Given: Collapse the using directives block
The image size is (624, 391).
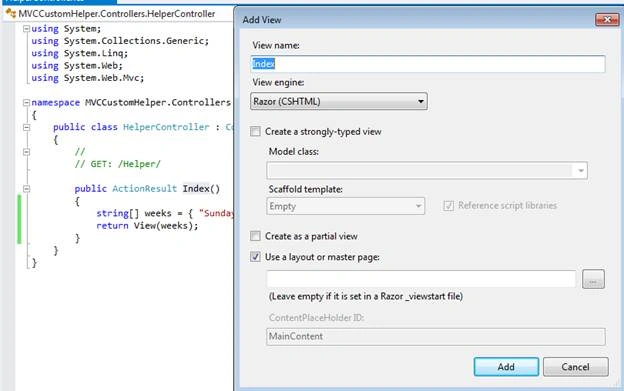Looking at the screenshot, I should tap(26, 29).
